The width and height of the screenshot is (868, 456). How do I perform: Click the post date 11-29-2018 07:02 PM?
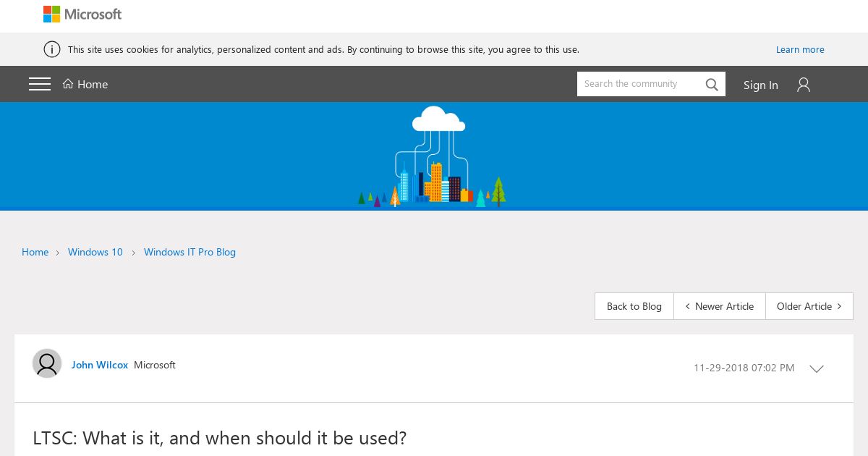[744, 368]
